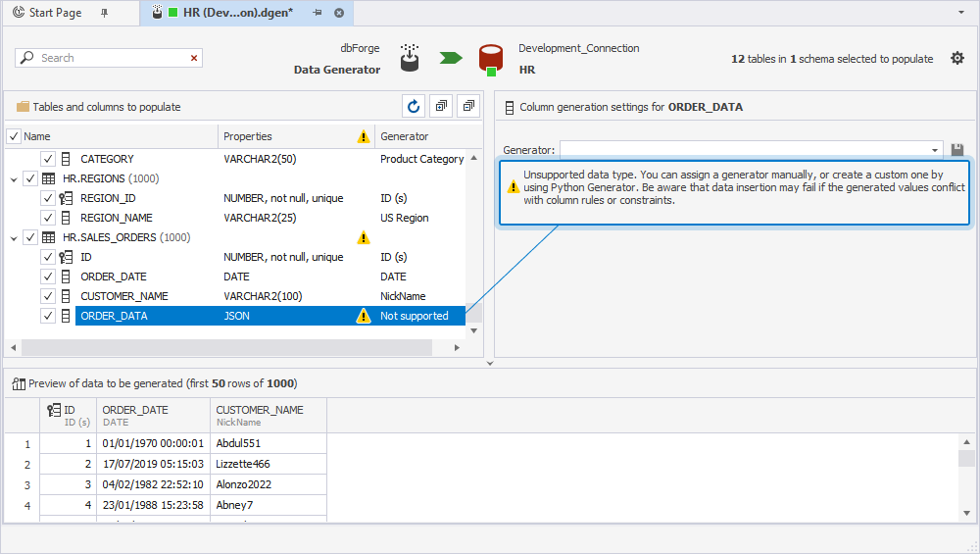980x554 pixels.
Task: Click warning icon in Properties header
Action: pyautogui.click(x=364, y=136)
